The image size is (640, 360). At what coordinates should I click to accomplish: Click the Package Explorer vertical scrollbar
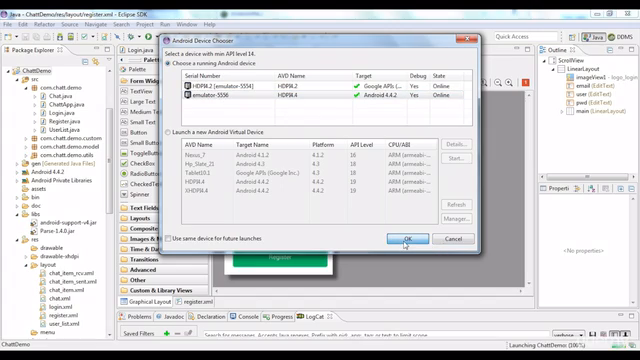(109, 160)
